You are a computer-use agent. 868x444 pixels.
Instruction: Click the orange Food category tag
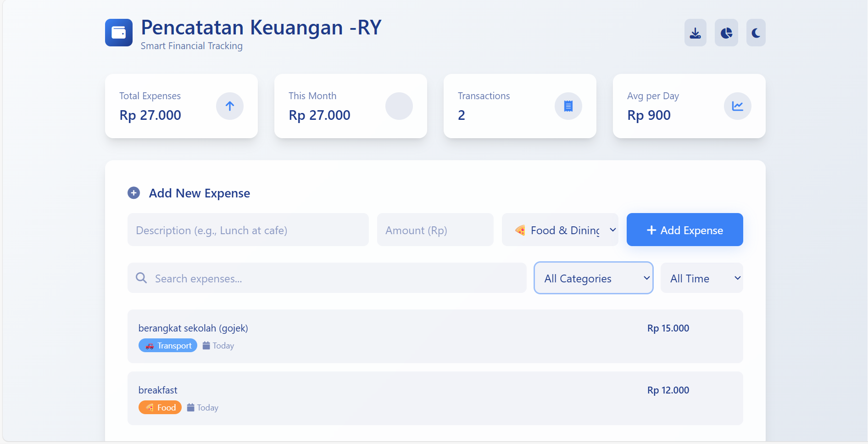tap(160, 407)
